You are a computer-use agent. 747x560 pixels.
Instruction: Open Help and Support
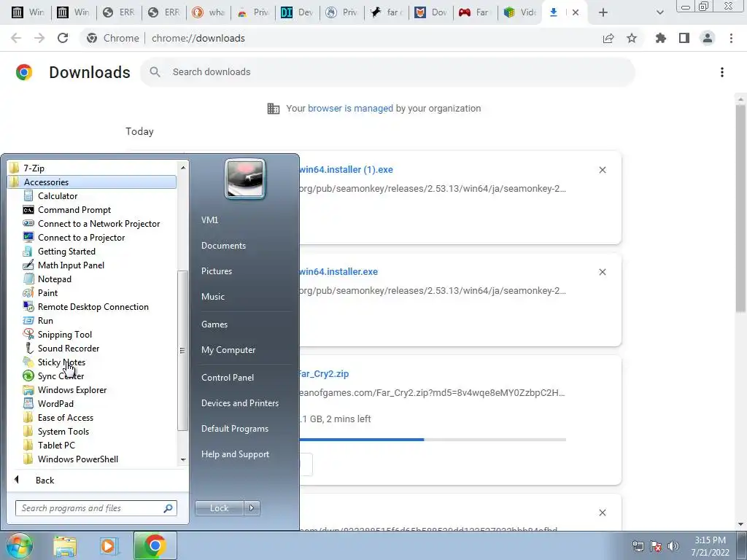point(235,454)
